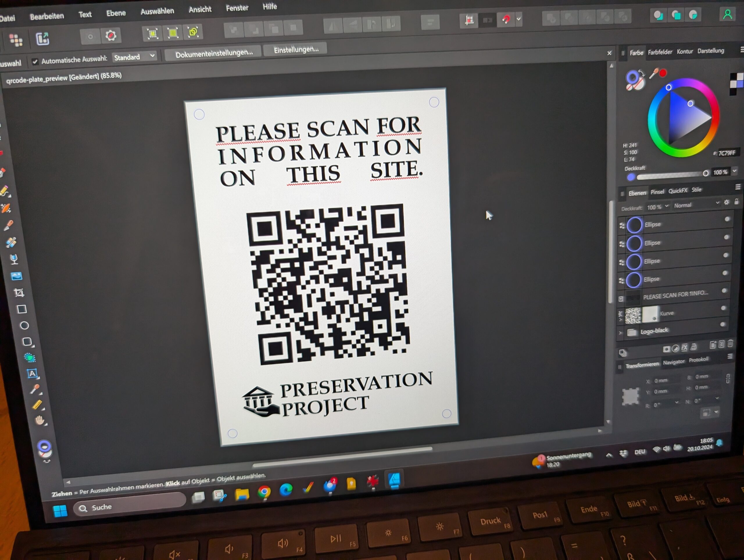
Task: Open the Ansicht menu
Action: [200, 9]
